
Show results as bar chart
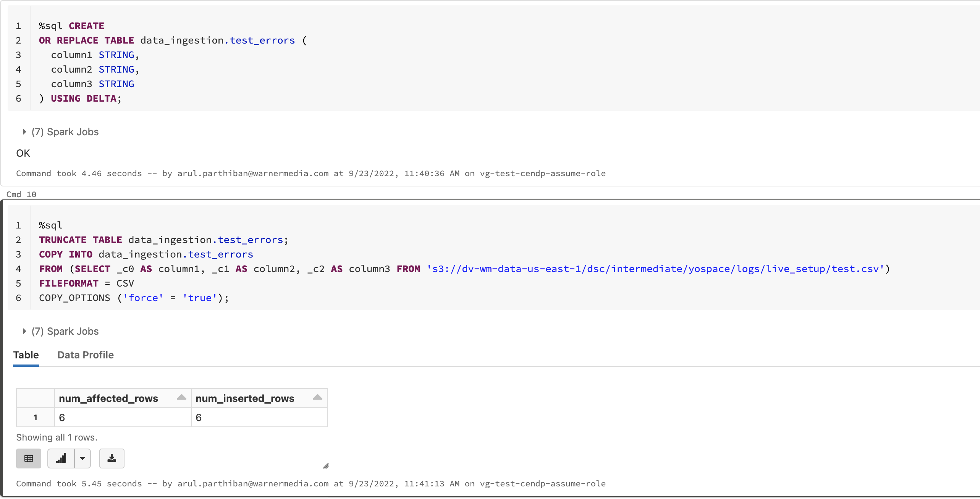pos(61,458)
